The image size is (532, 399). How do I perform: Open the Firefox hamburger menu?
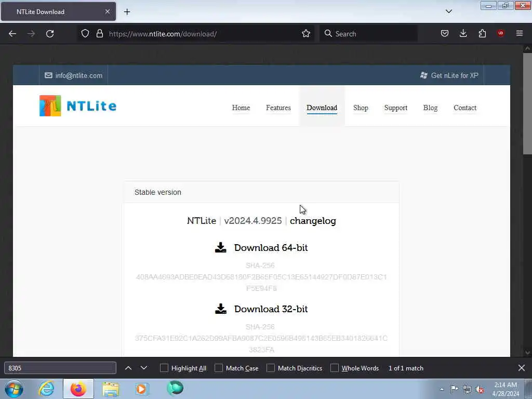point(520,33)
